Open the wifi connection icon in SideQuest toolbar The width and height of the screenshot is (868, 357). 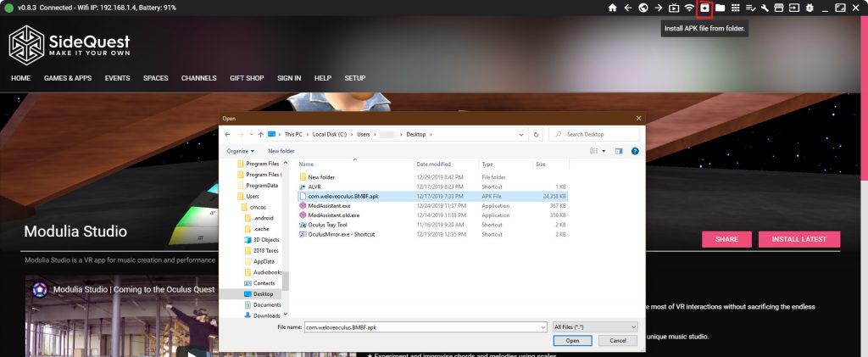689,8
